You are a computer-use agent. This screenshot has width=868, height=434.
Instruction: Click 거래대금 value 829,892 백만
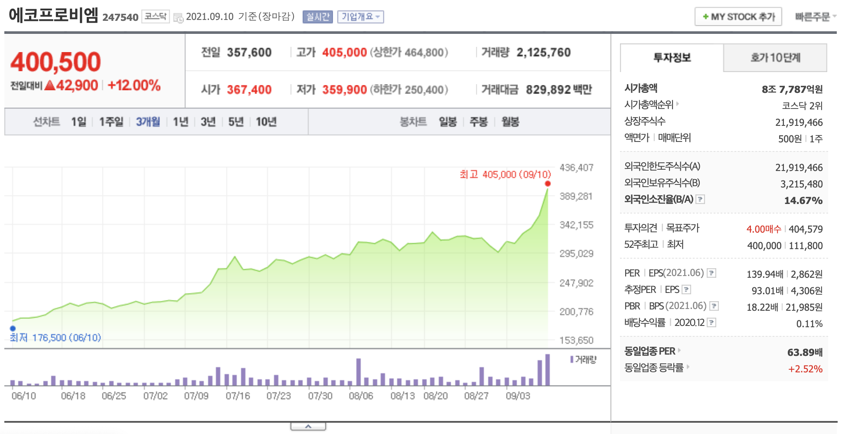559,90
